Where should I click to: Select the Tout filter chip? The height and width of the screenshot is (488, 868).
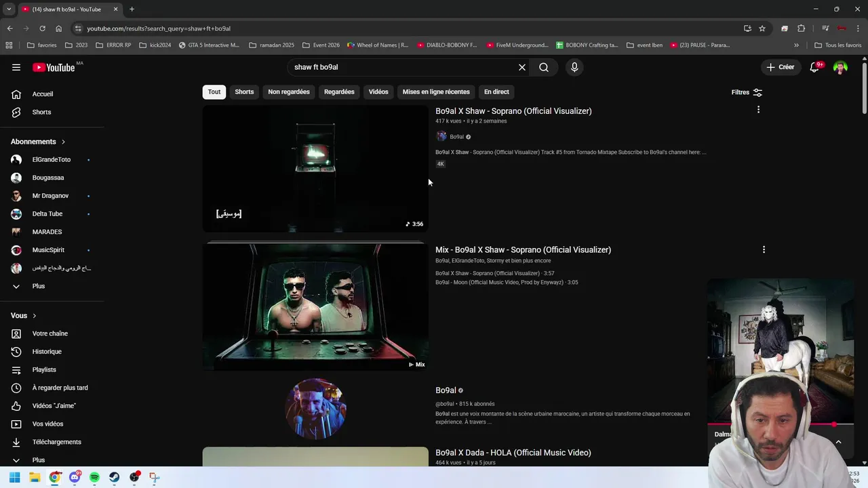point(214,91)
